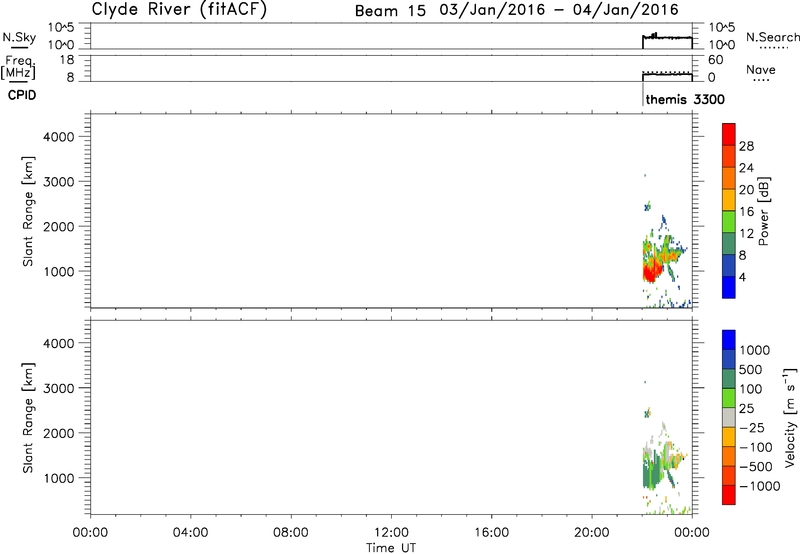Select the "12" label on power color bar
Screen dimensions: 800x554
[x=746, y=234]
